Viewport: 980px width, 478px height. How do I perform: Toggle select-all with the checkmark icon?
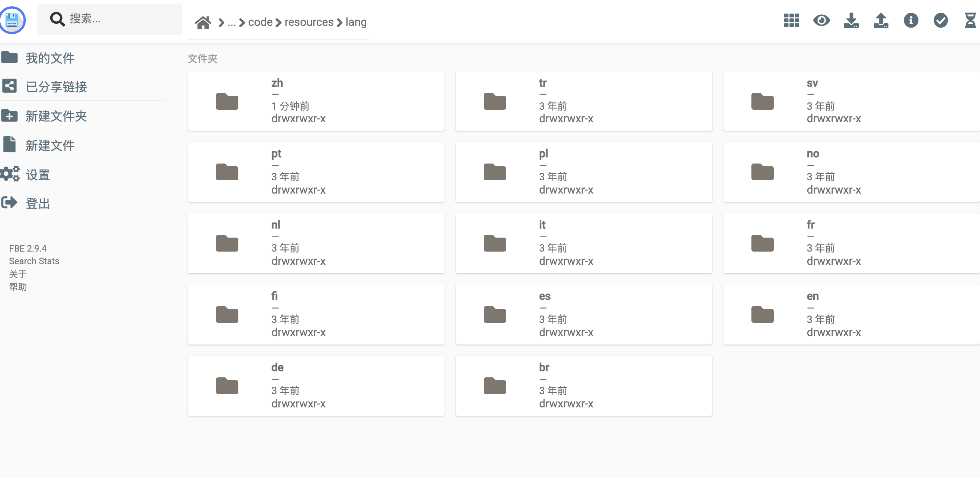(x=941, y=21)
